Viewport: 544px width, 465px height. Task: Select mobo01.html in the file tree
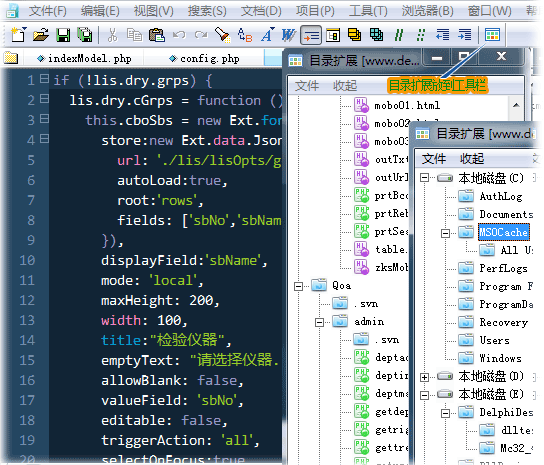coord(407,105)
